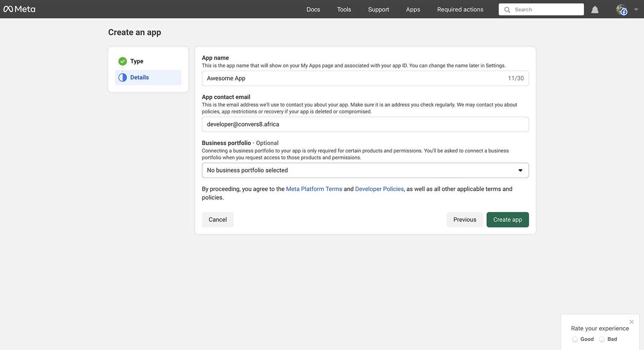The image size is (644, 350).
Task: Expand No business portfolio selected selector
Action: pyautogui.click(x=365, y=170)
